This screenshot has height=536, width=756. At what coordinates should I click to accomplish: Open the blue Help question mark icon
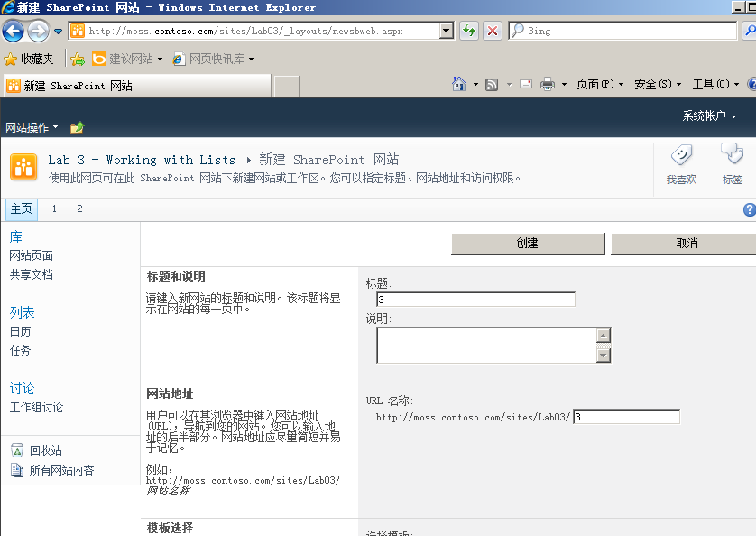tap(750, 209)
